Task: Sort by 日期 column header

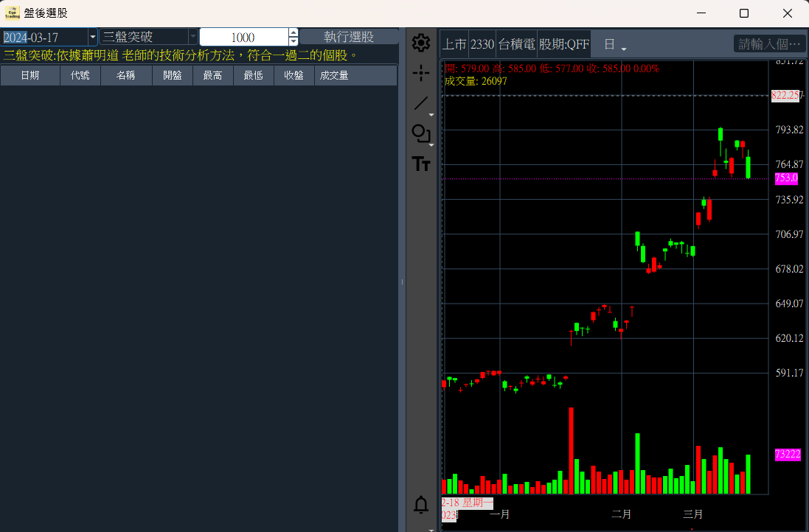Action: [x=30, y=75]
